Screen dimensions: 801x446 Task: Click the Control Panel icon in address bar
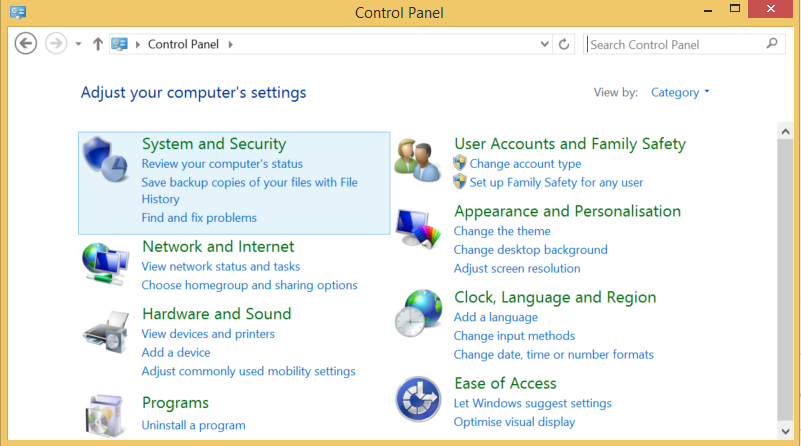pyautogui.click(x=120, y=44)
